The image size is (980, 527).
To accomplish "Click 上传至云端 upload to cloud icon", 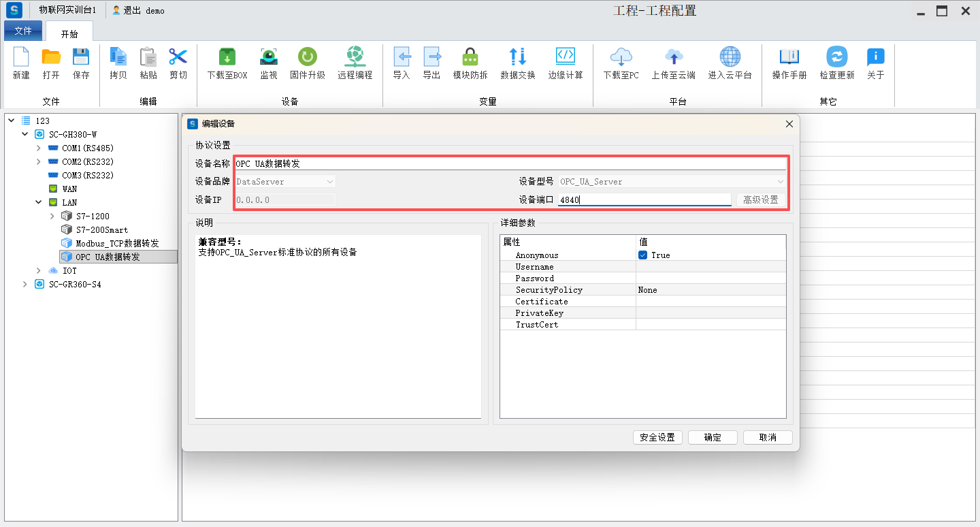I will (673, 57).
